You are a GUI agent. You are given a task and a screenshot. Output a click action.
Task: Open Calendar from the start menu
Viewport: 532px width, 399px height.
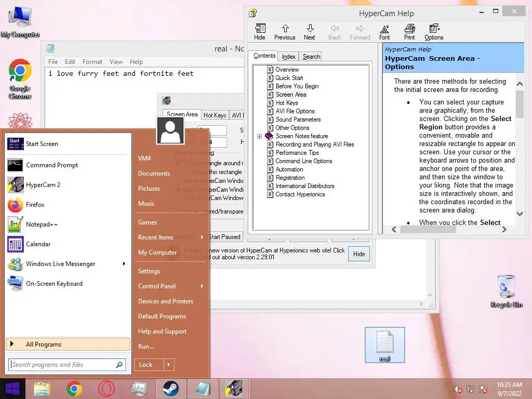coord(67,244)
